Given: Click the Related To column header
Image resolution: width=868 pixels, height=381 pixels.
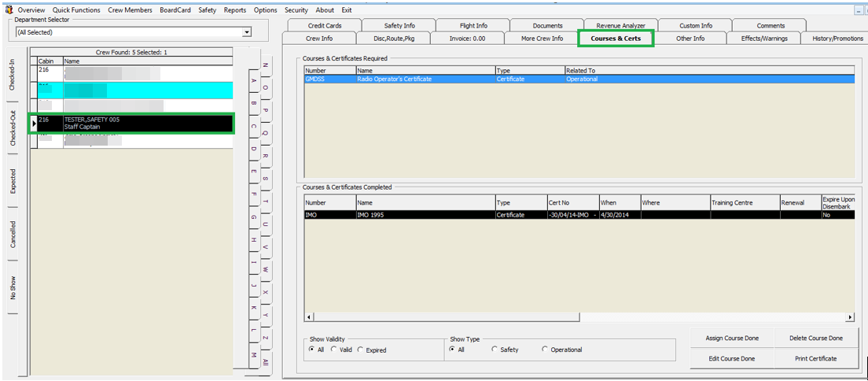Looking at the screenshot, I should [709, 70].
